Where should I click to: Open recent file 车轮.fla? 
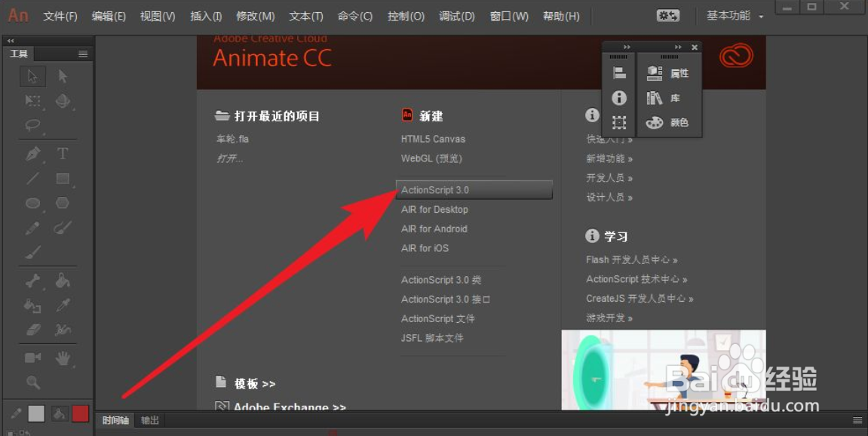pyautogui.click(x=232, y=139)
